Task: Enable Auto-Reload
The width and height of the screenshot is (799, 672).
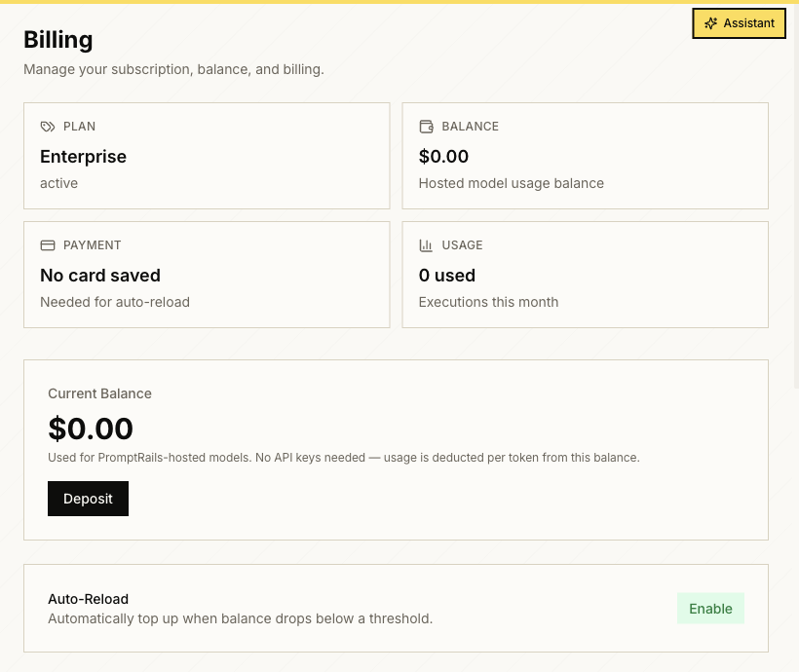Action: pos(710,609)
